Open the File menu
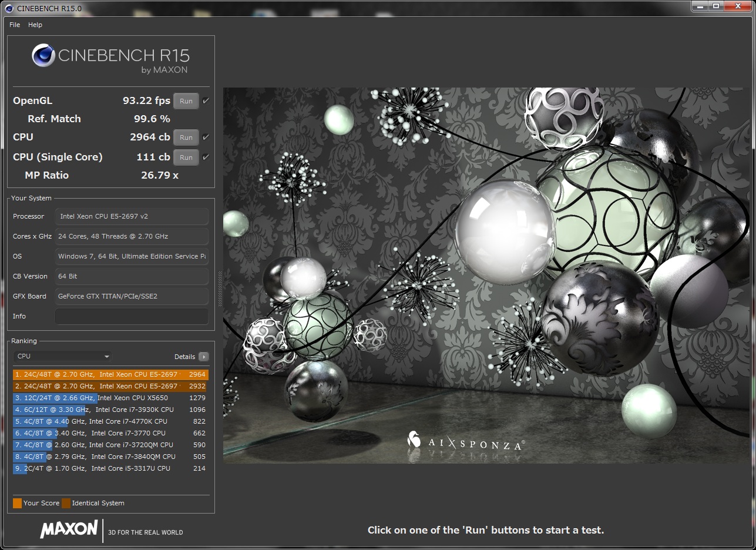756x550 pixels. [x=15, y=25]
